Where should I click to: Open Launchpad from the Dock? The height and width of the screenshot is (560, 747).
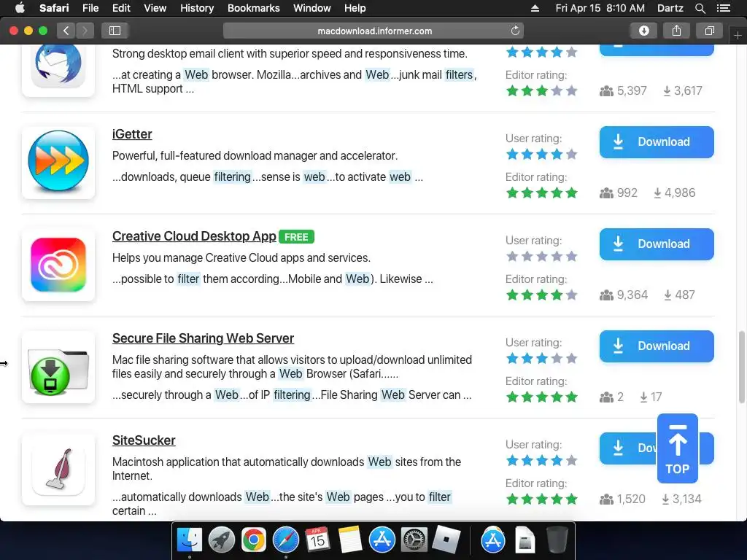pyautogui.click(x=222, y=540)
